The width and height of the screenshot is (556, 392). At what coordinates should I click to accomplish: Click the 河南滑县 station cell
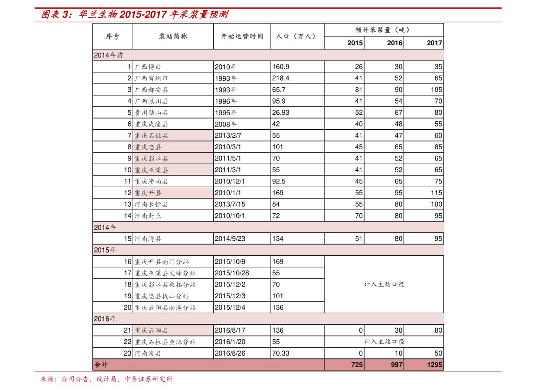coord(148,238)
